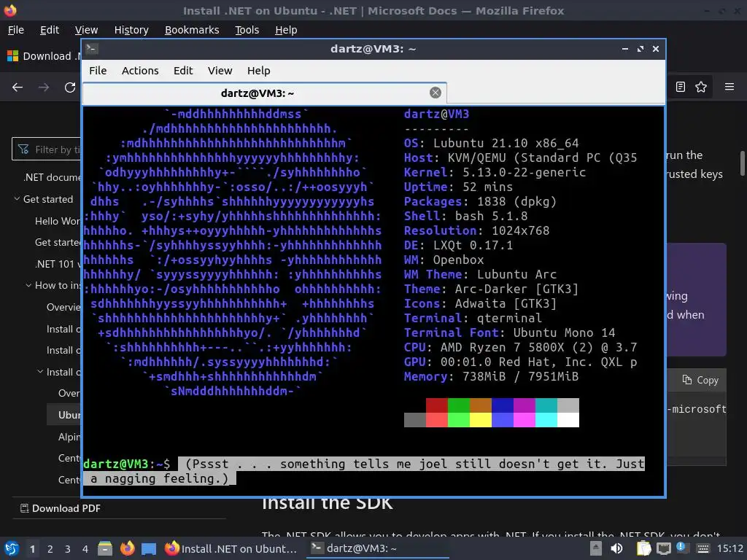Open Hello World sidebar item
Image resolution: width=747 pixels, height=560 pixels.
click(x=57, y=221)
